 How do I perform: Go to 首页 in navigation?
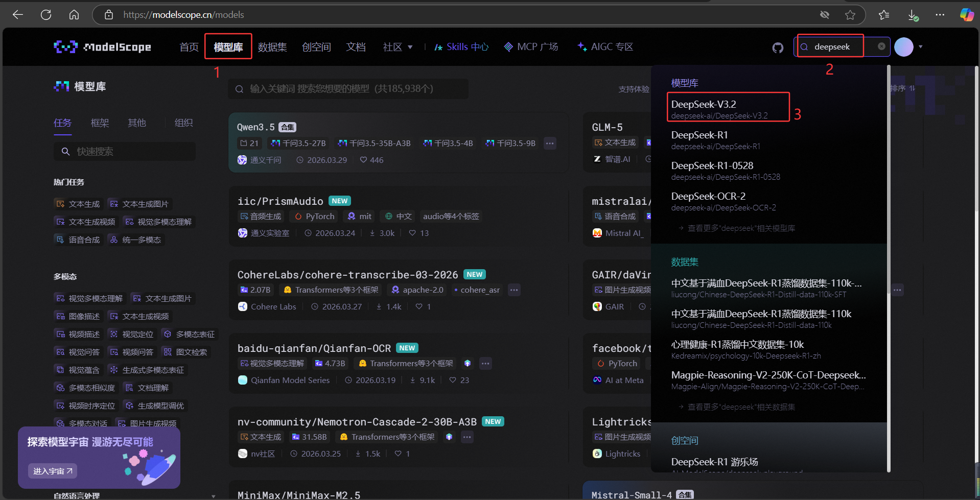189,47
